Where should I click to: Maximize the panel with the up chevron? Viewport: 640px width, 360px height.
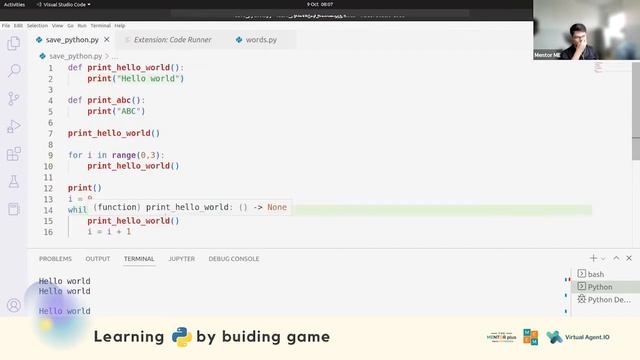pyautogui.click(x=616, y=258)
